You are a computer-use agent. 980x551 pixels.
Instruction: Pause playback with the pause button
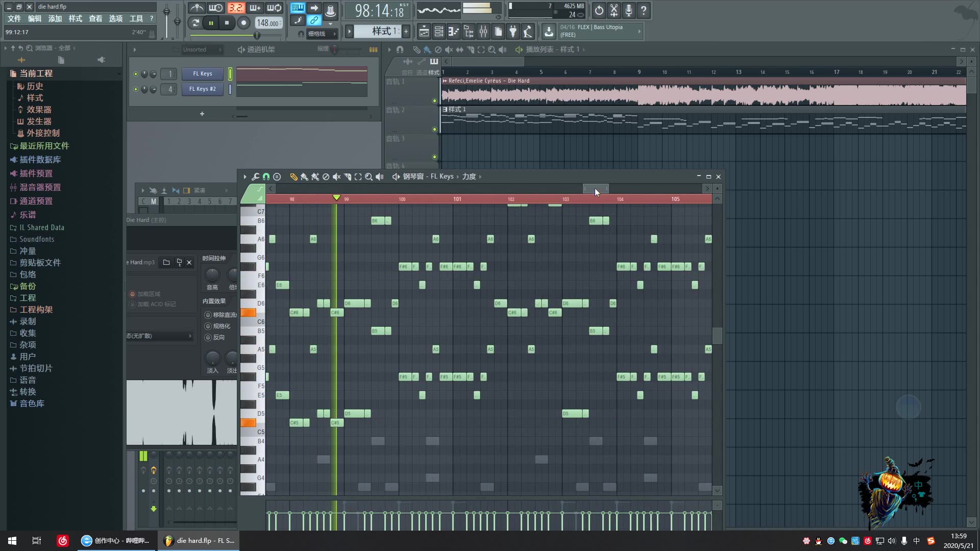click(211, 22)
